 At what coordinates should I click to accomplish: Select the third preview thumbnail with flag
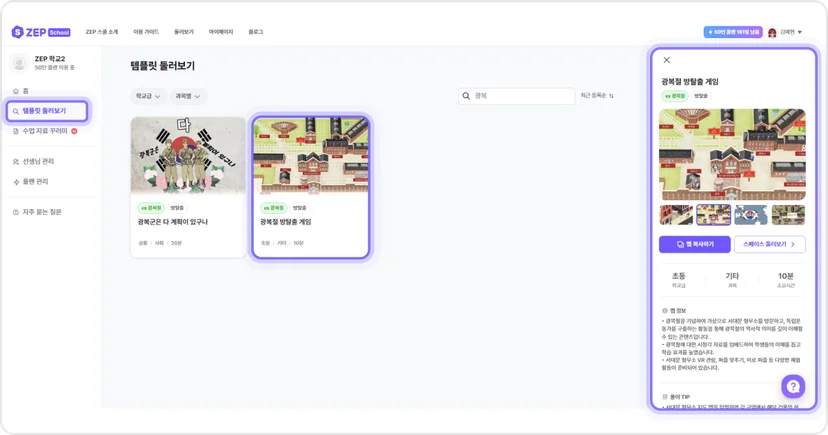[751, 215]
